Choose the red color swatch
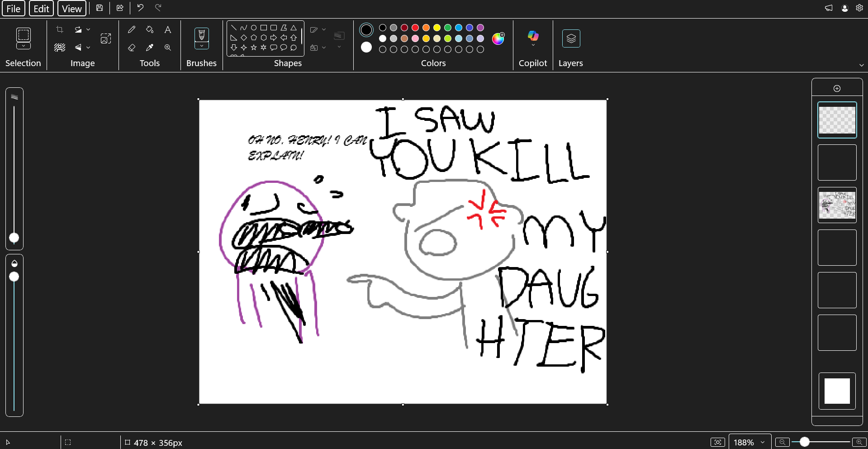The image size is (868, 449). point(415,28)
